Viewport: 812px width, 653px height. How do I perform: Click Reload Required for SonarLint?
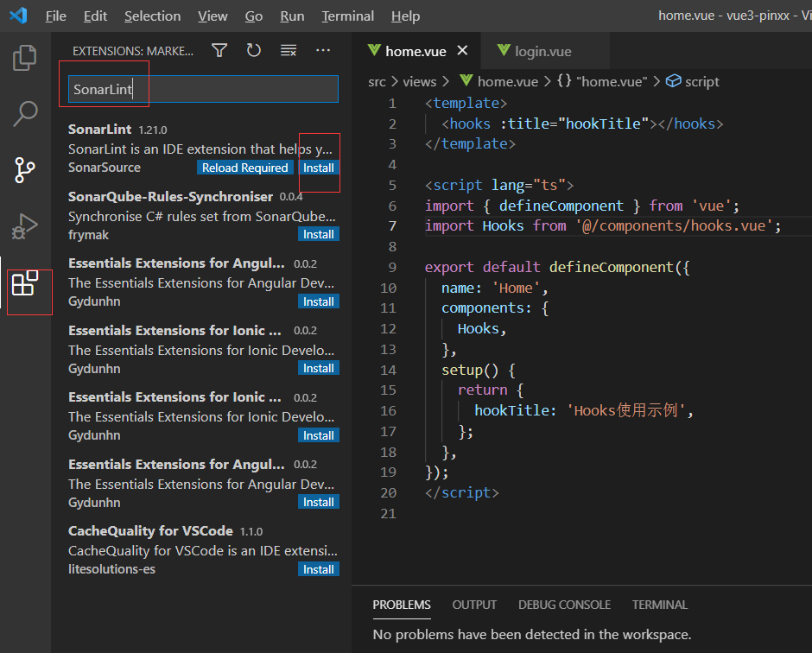coord(244,168)
